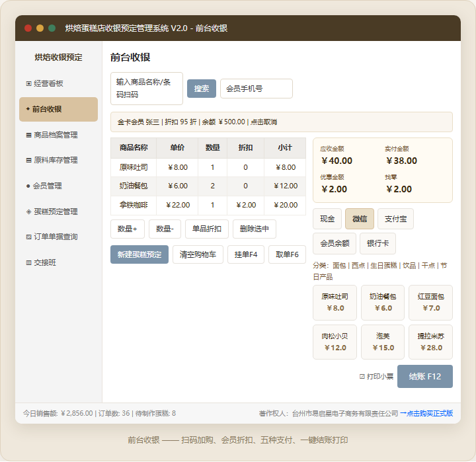Add 红豆面包 ¥7.0 product card
The height and width of the screenshot is (462, 476).
[x=431, y=303]
